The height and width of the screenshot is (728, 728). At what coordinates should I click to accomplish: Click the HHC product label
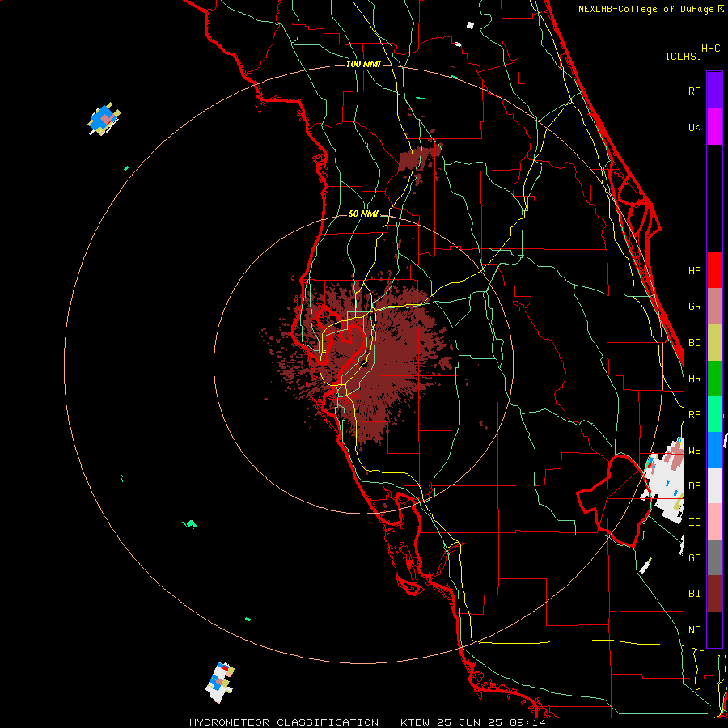tap(711, 49)
